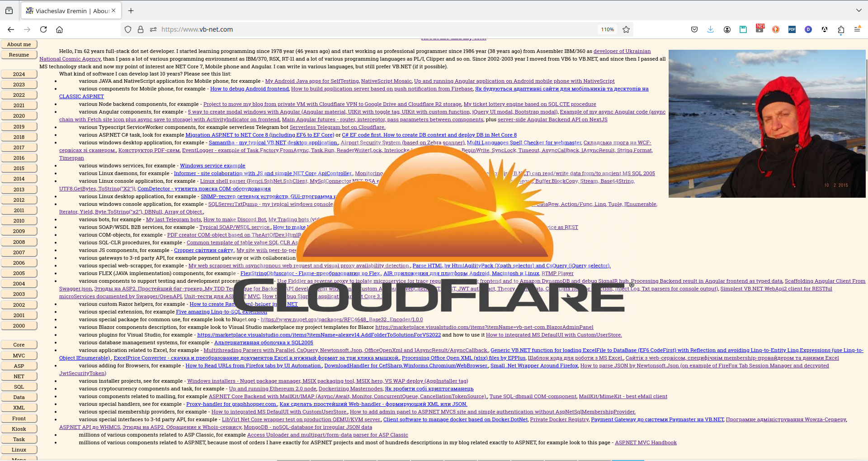Open the nuget.org RFC4648_Base32_Encoder link
This screenshot has width=868, height=461.
click(x=342, y=319)
